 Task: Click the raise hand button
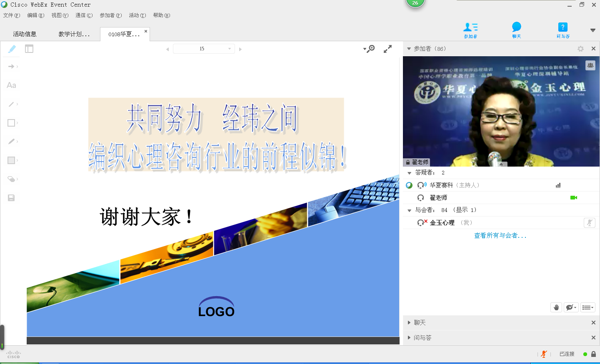[x=556, y=307]
